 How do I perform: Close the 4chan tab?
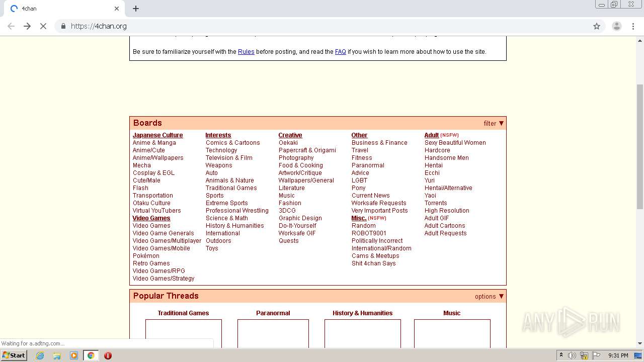117,9
